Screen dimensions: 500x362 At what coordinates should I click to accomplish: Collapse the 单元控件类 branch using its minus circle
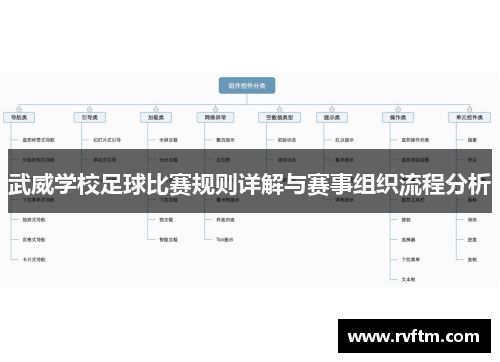click(469, 109)
